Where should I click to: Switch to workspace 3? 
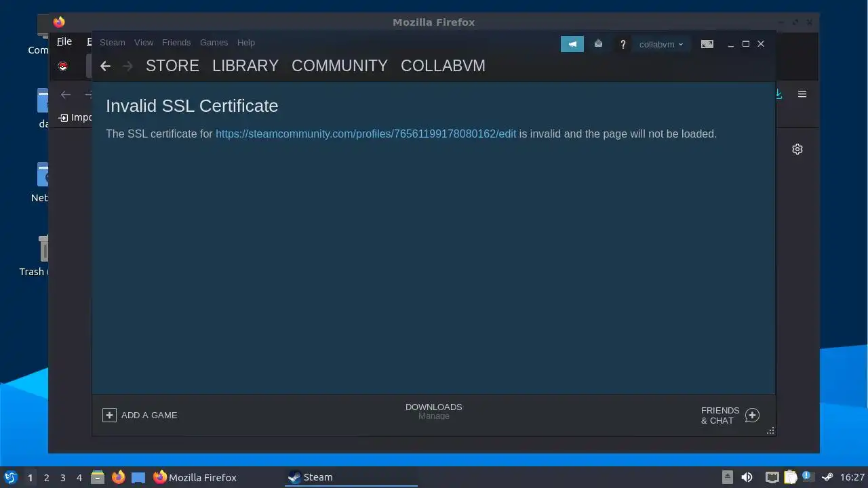(x=62, y=478)
